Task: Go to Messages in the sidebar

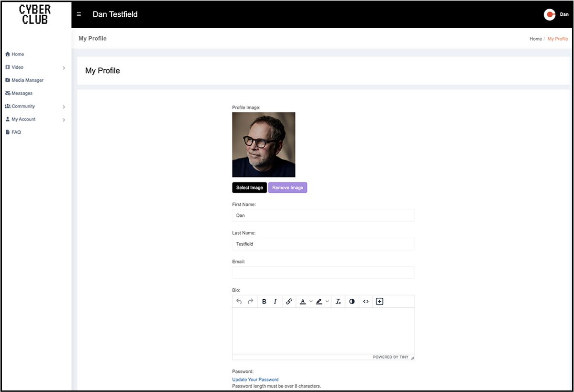Action: point(22,93)
